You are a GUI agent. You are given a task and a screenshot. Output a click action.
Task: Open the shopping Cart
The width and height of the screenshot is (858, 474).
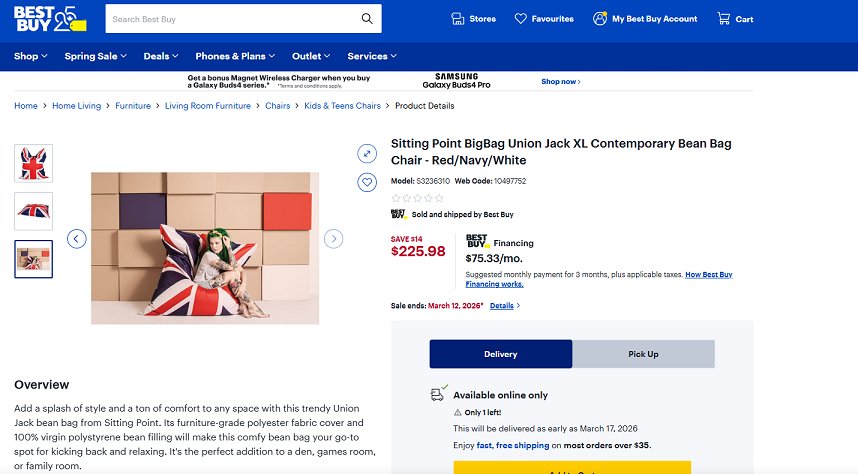coord(735,19)
